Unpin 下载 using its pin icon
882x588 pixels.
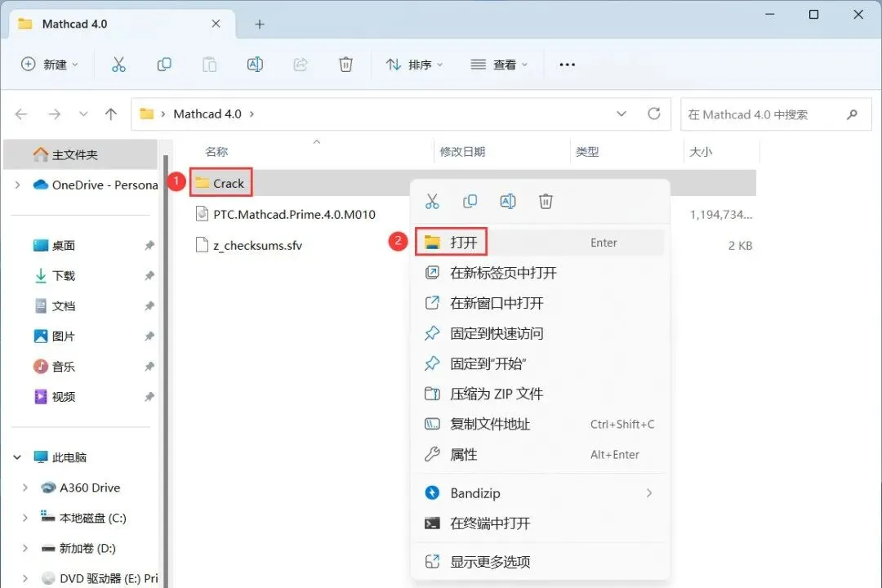coord(149,276)
